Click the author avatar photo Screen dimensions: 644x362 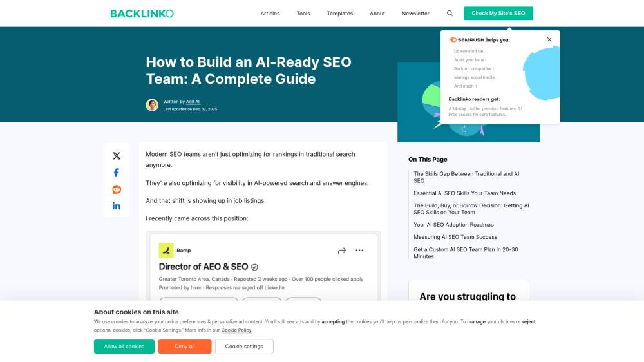pos(152,105)
